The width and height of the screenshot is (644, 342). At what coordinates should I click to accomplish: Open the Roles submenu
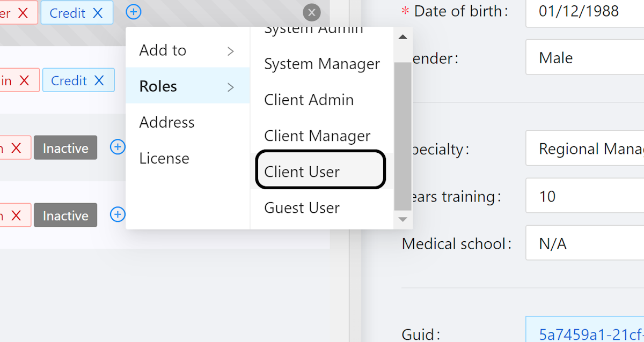[188, 86]
